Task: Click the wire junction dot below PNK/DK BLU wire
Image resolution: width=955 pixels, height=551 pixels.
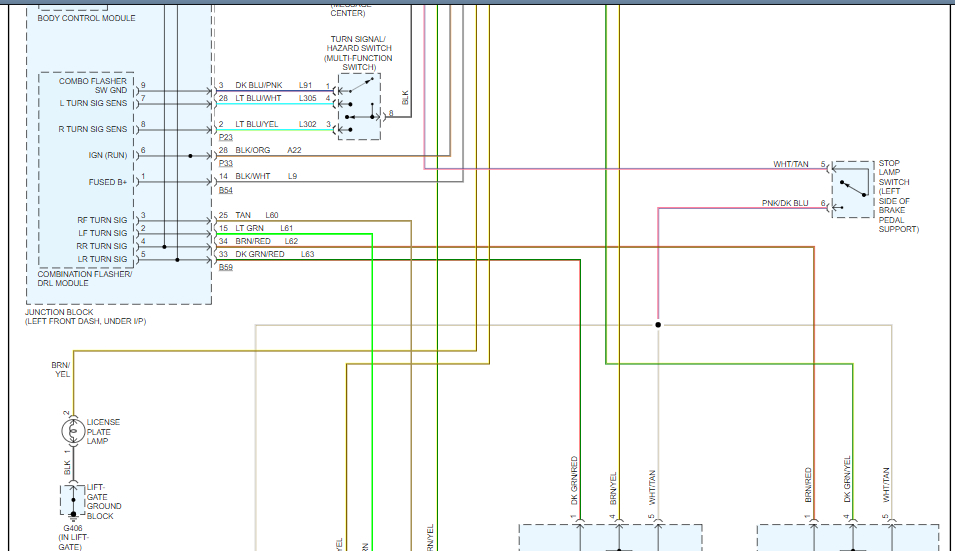Action: [x=658, y=325]
